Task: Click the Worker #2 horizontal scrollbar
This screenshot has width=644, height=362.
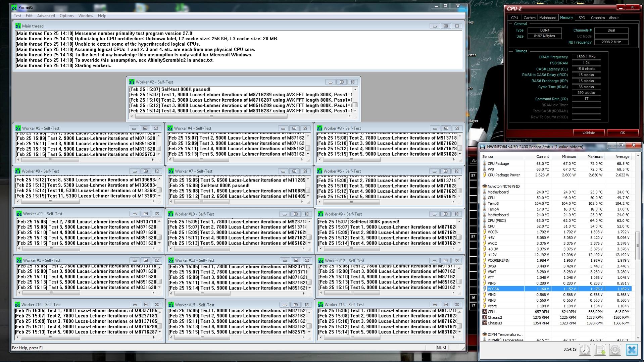Action: [241, 116]
